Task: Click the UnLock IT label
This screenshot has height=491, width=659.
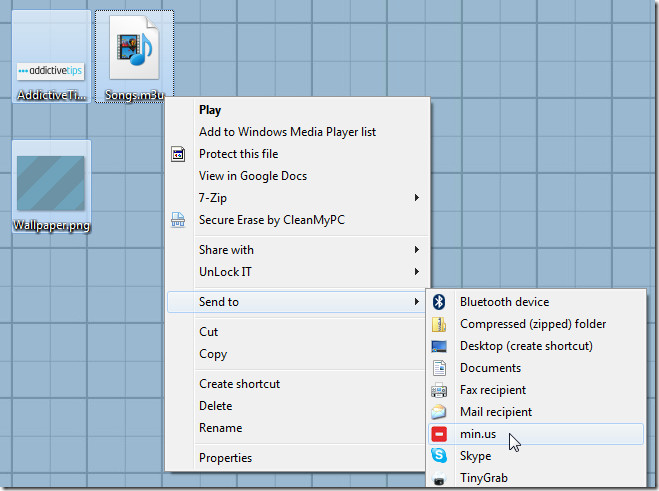Action: tap(225, 272)
